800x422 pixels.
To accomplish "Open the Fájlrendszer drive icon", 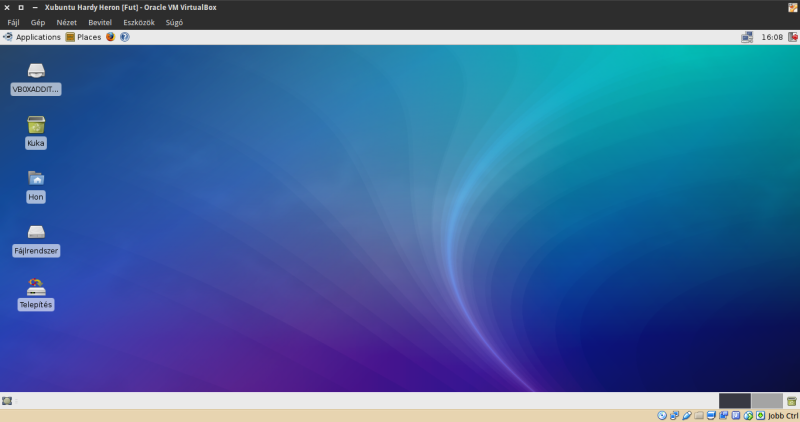I will click(36, 232).
